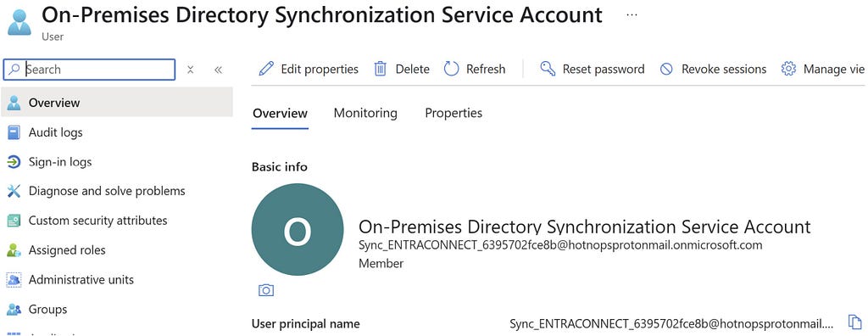Collapse the sidebar with double chevron
The image size is (868, 336).
point(218,70)
